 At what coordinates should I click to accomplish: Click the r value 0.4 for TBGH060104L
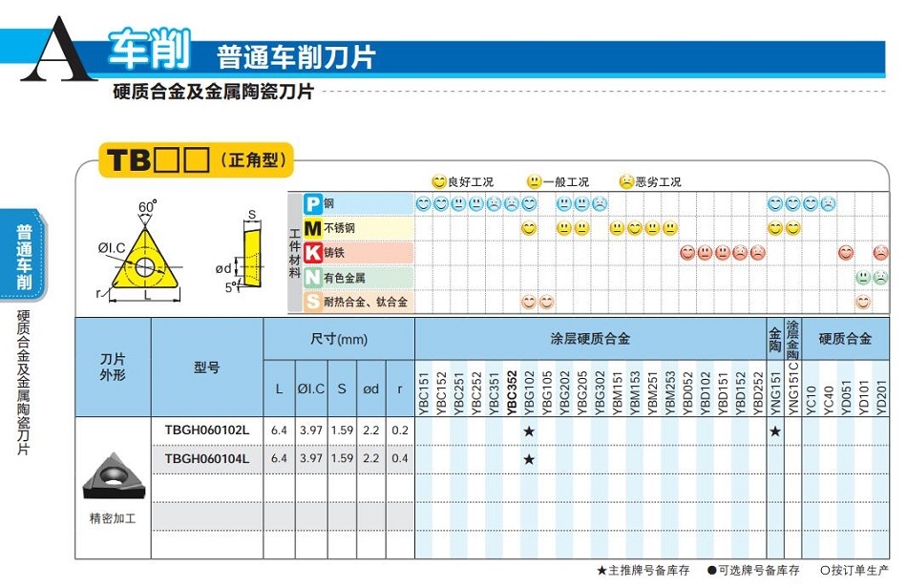click(x=400, y=458)
